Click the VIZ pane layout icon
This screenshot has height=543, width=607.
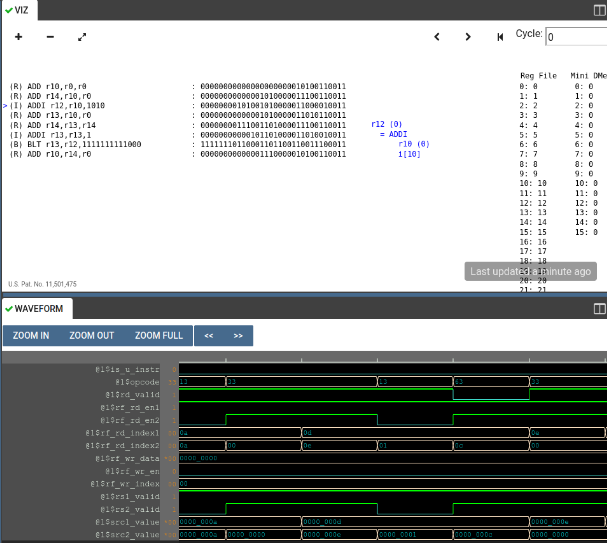(600, 9)
